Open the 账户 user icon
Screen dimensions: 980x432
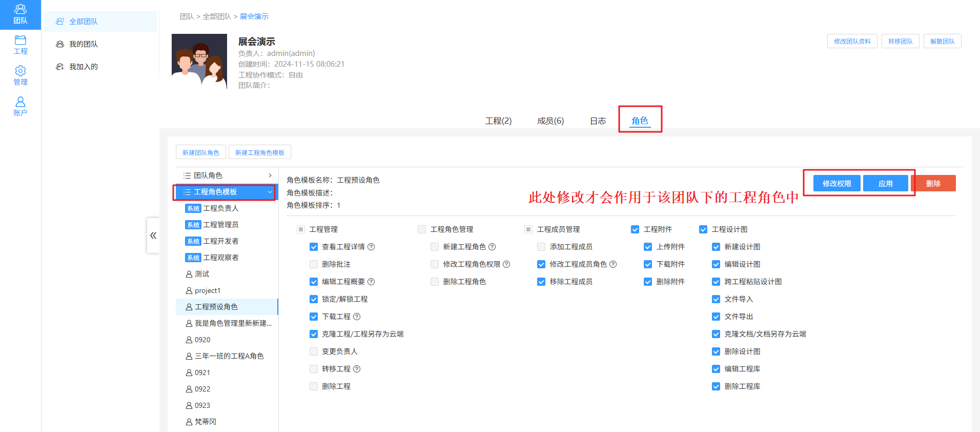[x=21, y=106]
